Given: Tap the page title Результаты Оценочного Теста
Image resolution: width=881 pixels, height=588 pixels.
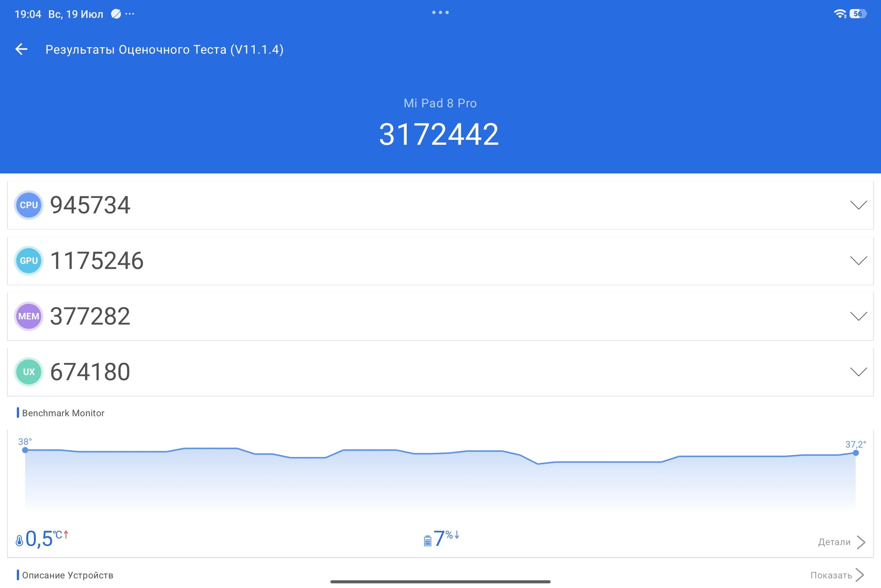Looking at the screenshot, I should click(x=164, y=50).
